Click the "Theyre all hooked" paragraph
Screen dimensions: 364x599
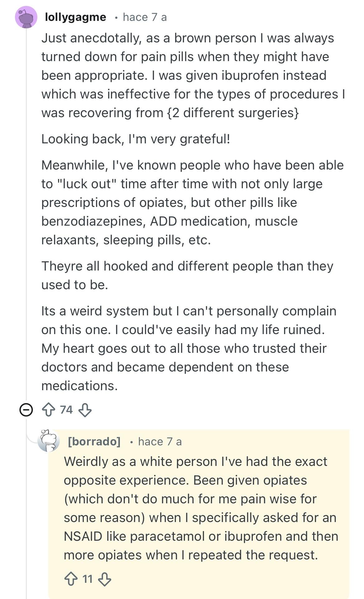point(187,276)
